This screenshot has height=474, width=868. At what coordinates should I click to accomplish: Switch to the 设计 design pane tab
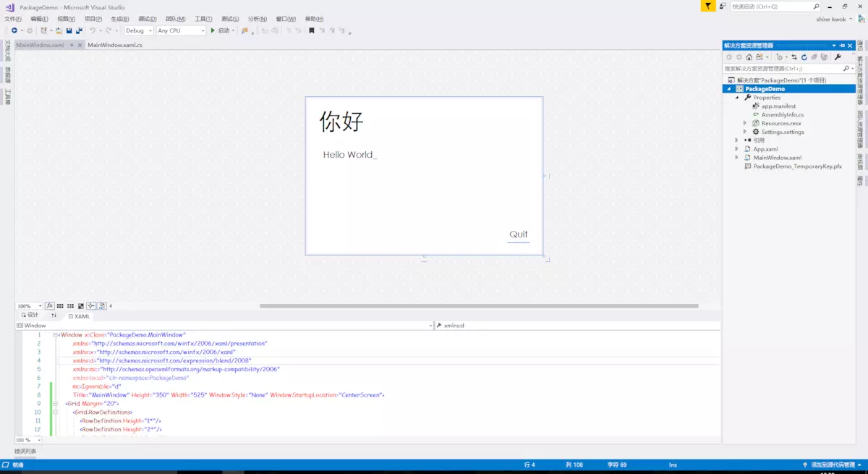point(30,316)
